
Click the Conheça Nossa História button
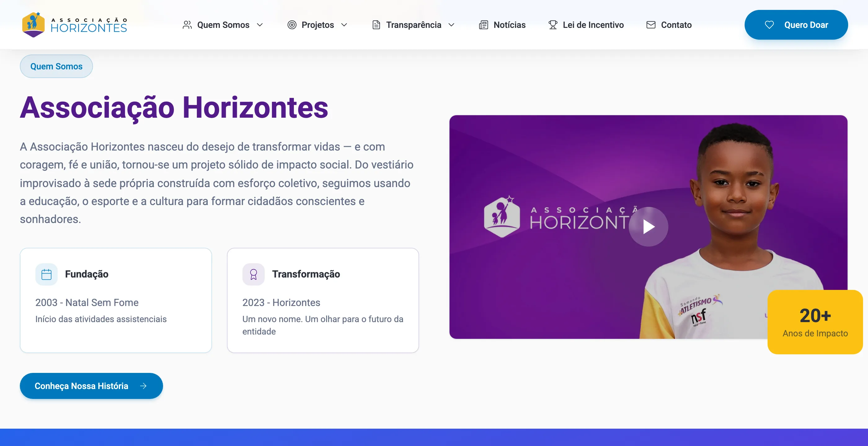point(91,386)
